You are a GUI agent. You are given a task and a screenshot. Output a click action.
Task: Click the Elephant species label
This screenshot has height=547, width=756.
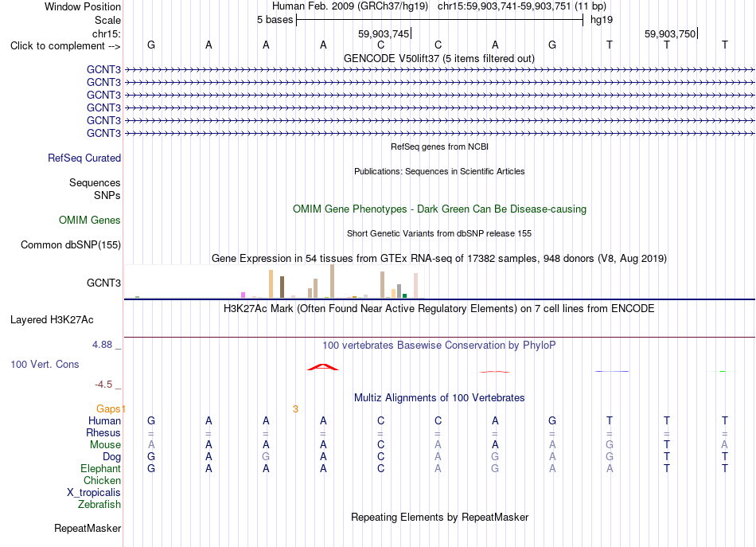(x=101, y=468)
